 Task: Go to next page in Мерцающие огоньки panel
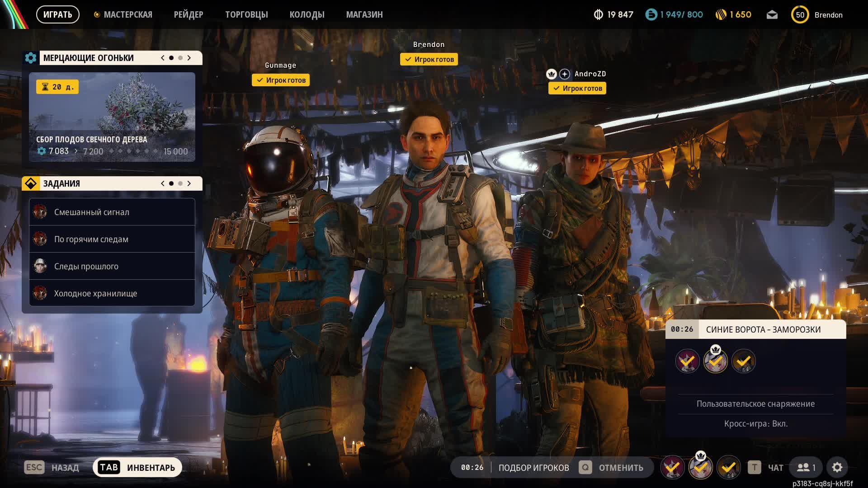[x=189, y=58]
